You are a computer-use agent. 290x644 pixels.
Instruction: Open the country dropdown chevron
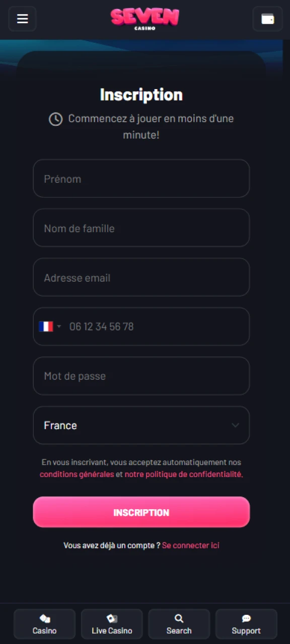[235, 425]
